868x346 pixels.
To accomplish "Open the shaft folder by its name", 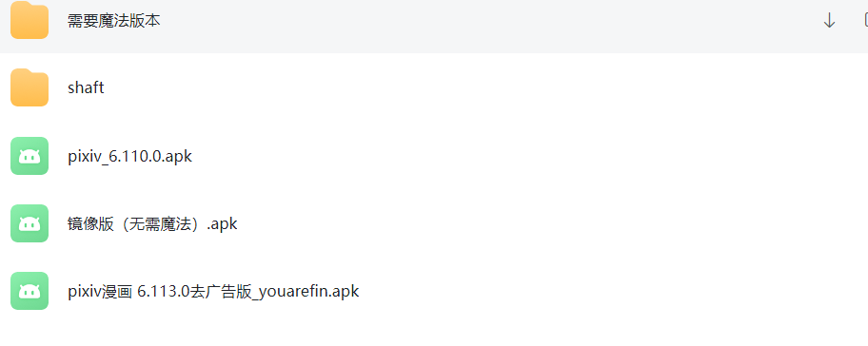I will (86, 87).
